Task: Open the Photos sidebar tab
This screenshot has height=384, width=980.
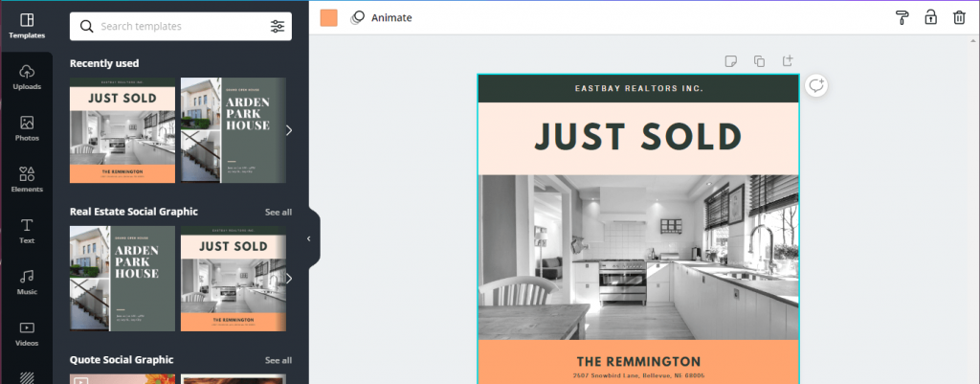Action: point(26,128)
